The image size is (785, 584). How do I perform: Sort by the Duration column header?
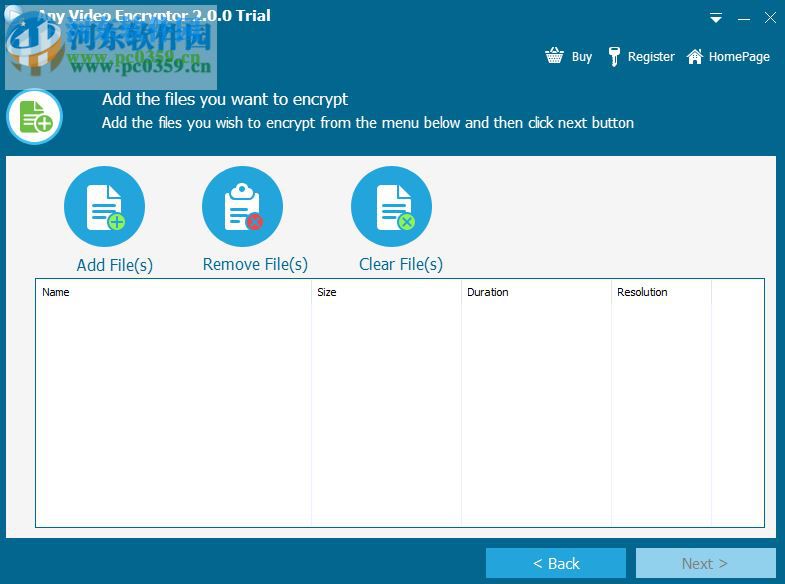point(536,292)
